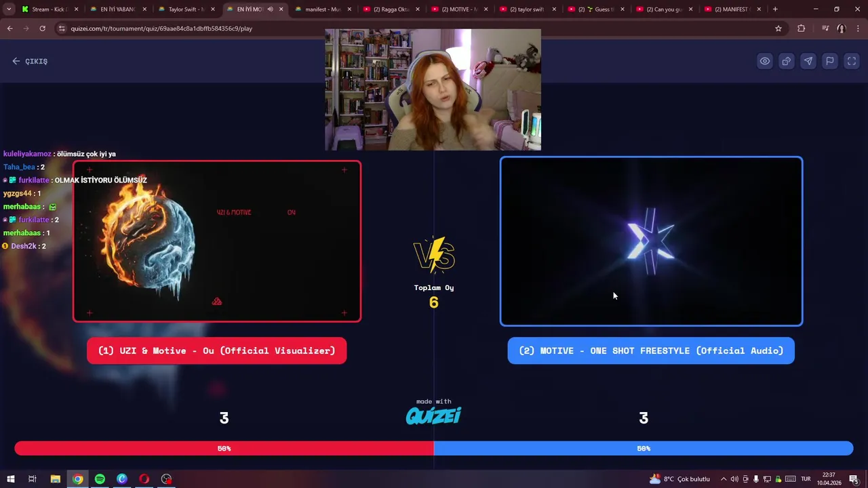Bookmark this page with star icon

point(778,28)
